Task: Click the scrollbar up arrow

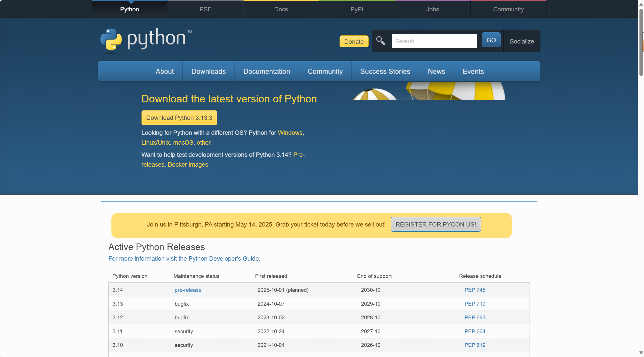Action: click(641, 4)
